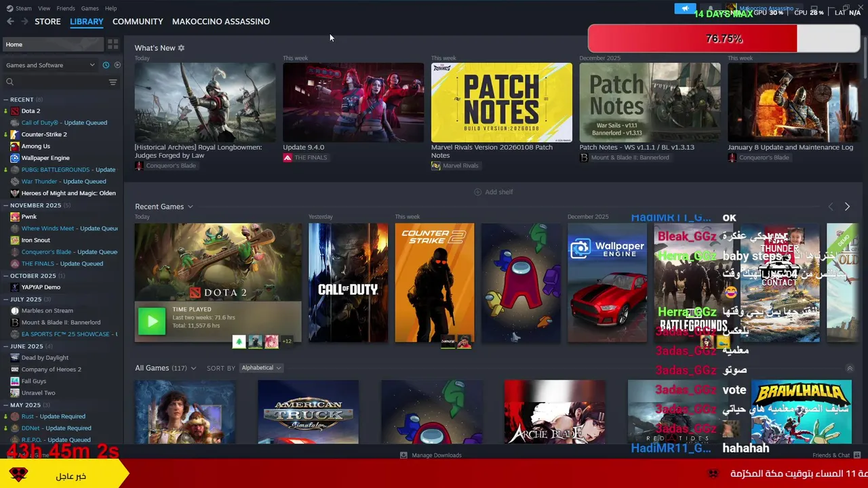
Task: Go forward with the right arrow
Action: click(24, 22)
